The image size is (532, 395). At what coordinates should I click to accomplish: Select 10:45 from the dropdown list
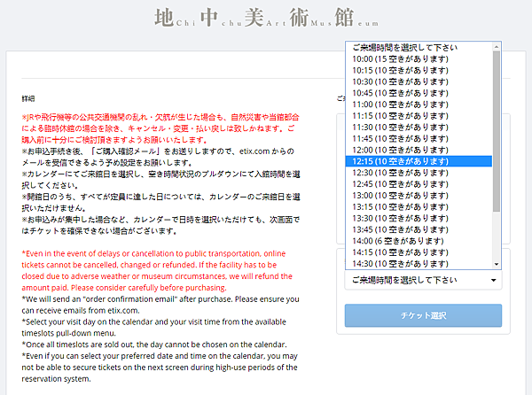click(419, 93)
